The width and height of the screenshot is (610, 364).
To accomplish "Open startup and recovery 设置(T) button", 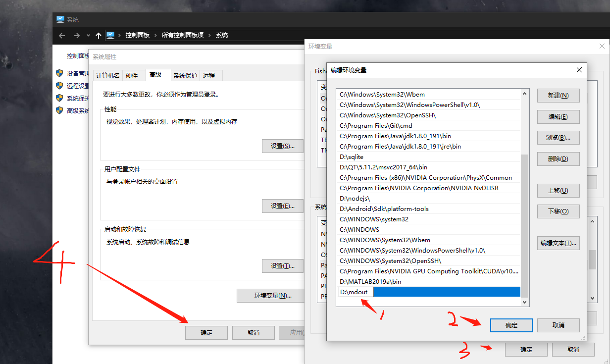I will pos(282,266).
